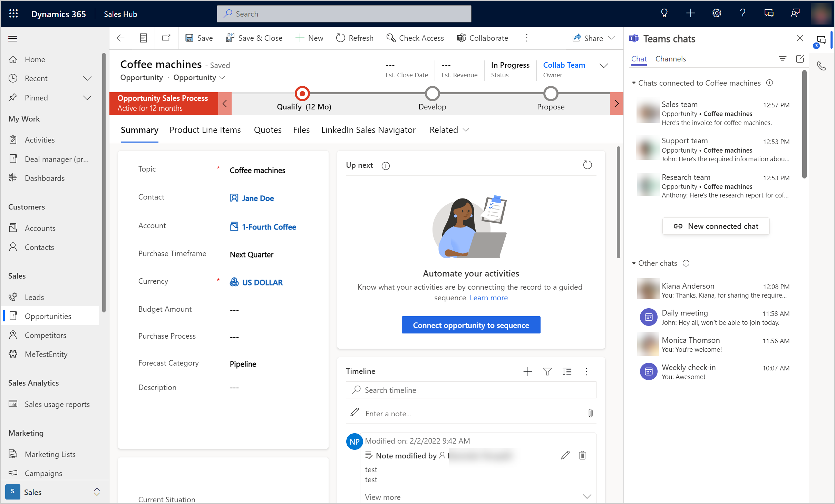Expand the Opportunity owner dropdown
This screenshot has width=835, height=504.
pos(604,66)
